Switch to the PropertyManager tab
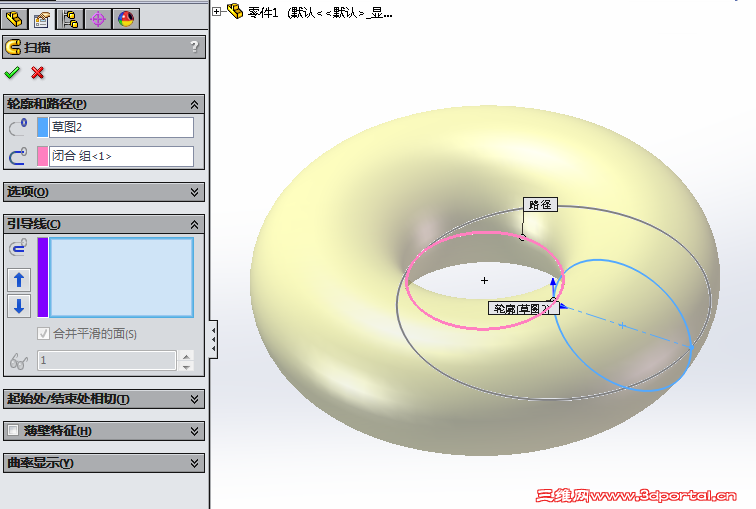 point(42,19)
